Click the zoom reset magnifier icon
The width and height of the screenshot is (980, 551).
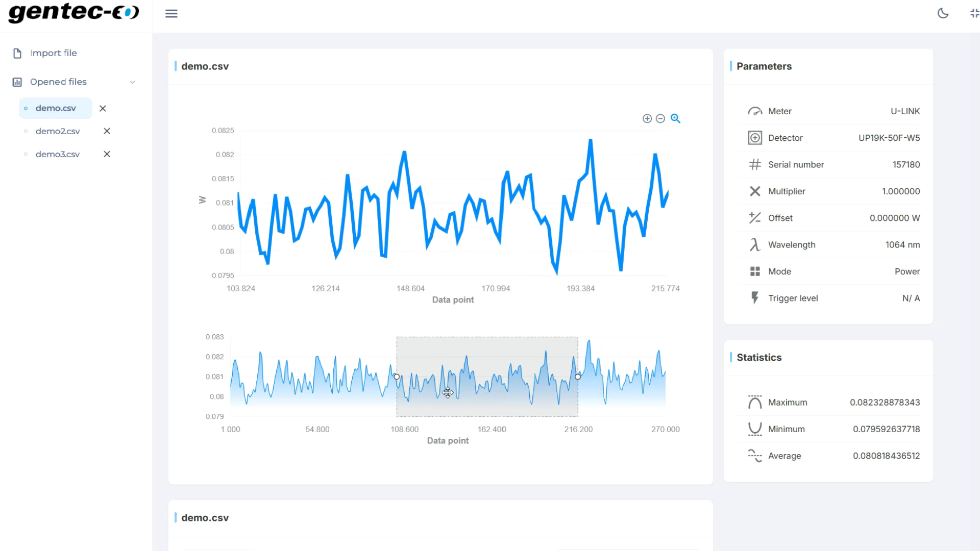pos(676,118)
